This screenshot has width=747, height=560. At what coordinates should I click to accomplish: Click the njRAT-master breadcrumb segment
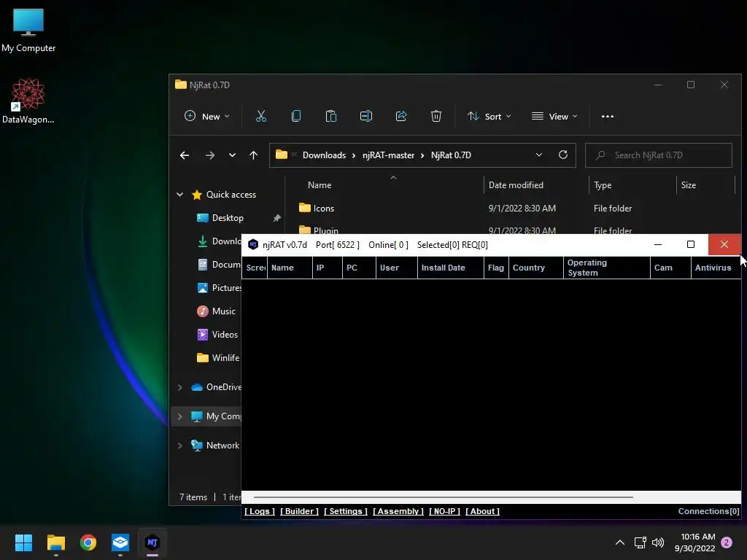(388, 155)
